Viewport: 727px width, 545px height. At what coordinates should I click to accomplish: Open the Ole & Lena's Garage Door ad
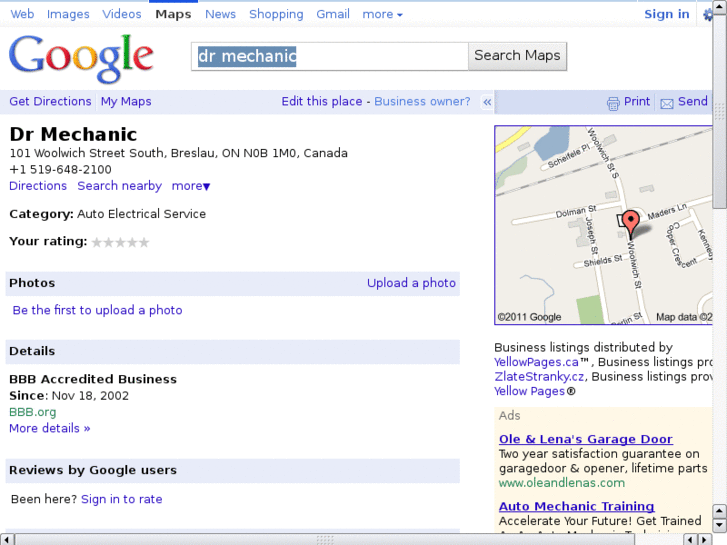coord(586,439)
